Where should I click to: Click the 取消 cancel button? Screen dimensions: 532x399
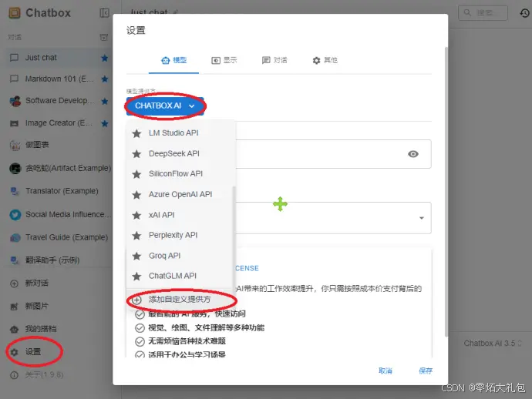386,370
